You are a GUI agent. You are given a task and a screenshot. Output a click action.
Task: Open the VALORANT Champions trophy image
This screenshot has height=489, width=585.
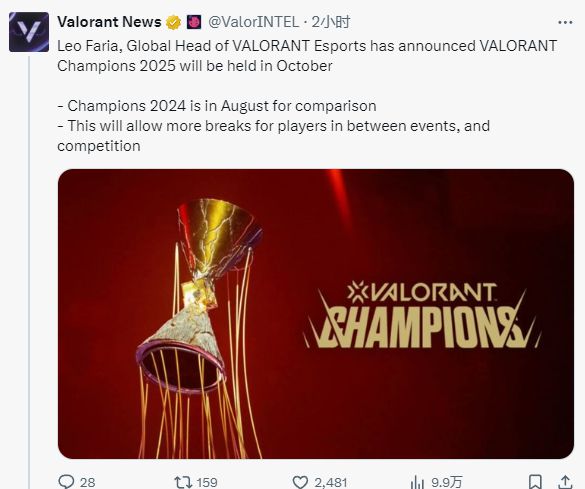[x=316, y=314]
